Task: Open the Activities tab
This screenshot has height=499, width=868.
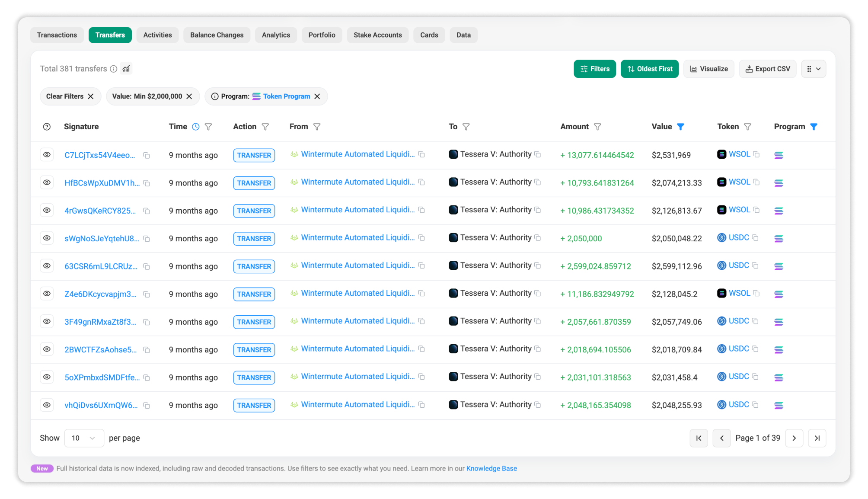Action: coord(158,35)
